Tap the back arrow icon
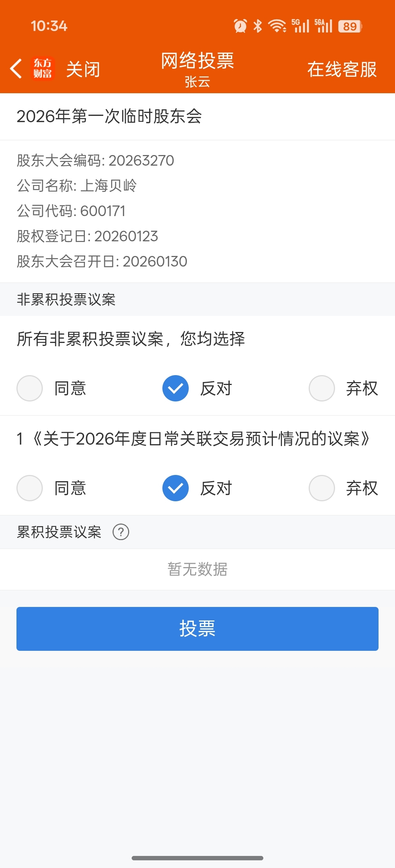 pos(16,69)
